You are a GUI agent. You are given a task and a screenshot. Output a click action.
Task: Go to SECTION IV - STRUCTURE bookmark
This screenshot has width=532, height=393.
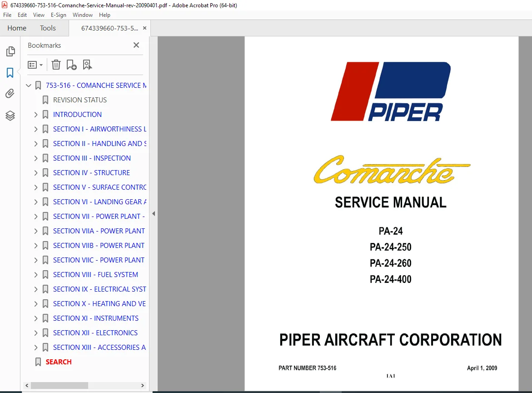[92, 173]
